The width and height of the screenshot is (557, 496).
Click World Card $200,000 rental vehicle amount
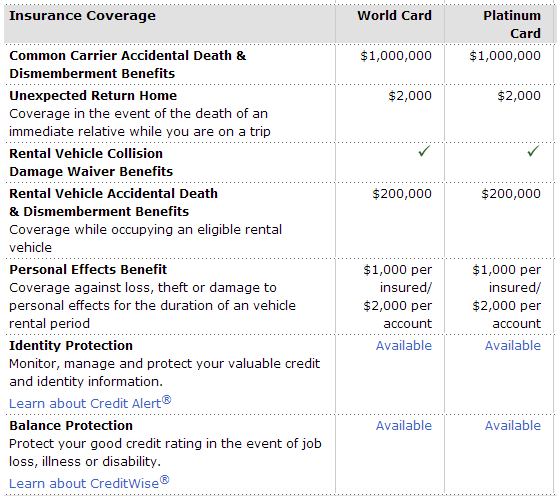(x=402, y=194)
